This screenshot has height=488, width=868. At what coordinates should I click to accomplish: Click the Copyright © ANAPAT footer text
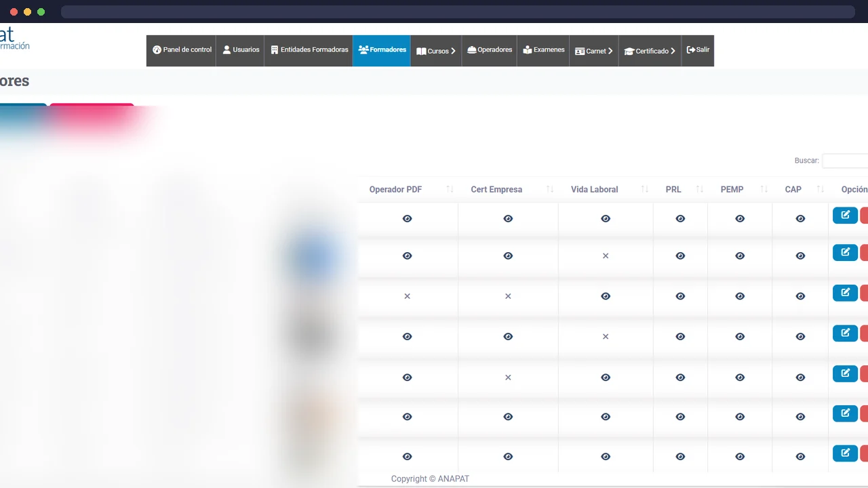coord(430,479)
